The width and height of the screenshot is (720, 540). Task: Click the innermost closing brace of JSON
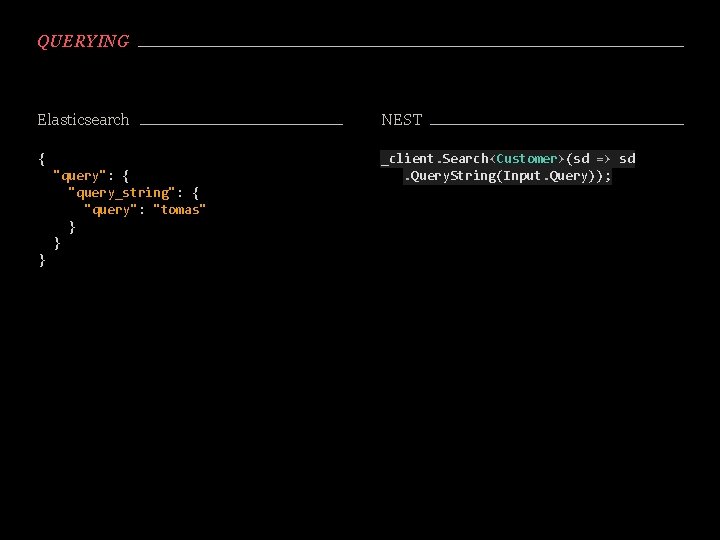(x=72, y=226)
